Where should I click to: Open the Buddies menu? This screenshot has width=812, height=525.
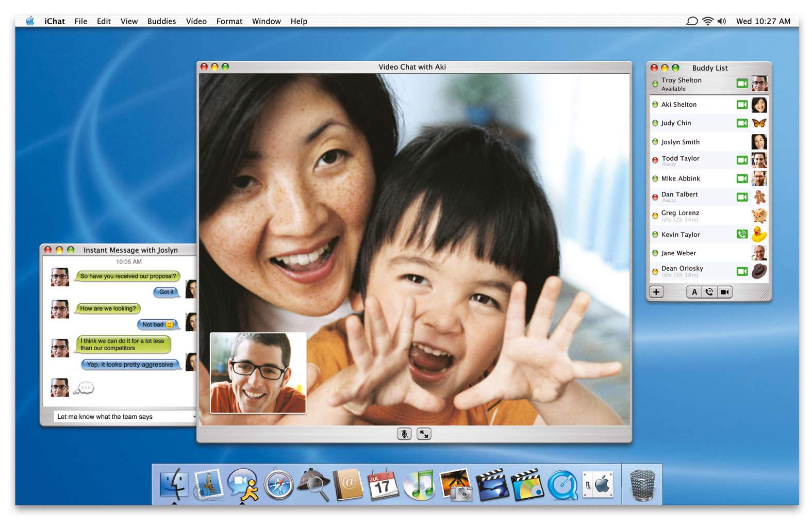(x=161, y=21)
